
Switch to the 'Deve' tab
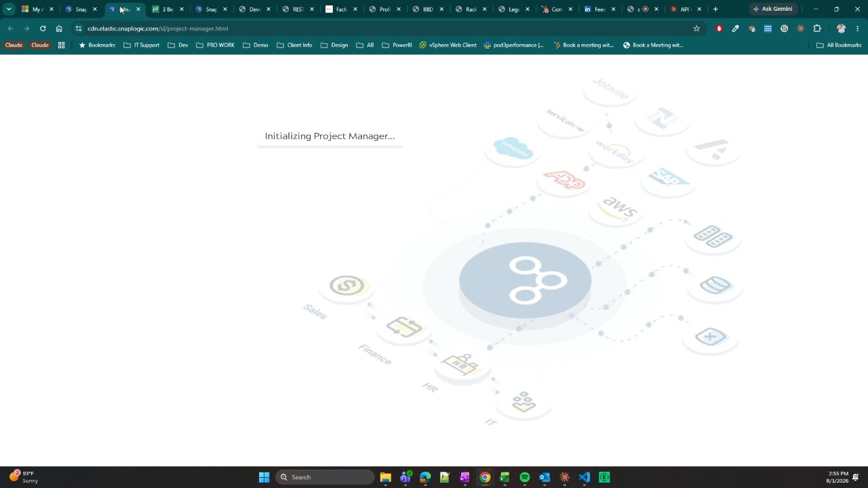[254, 9]
